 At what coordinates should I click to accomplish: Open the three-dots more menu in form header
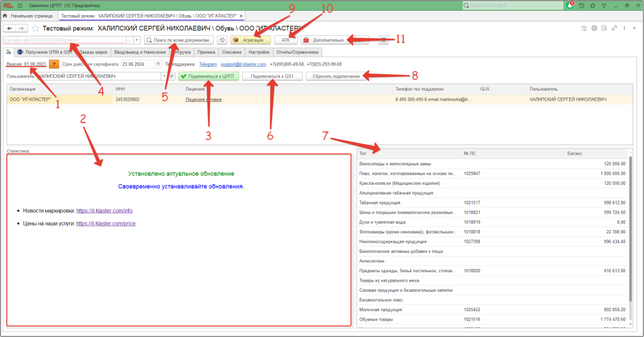[625, 28]
